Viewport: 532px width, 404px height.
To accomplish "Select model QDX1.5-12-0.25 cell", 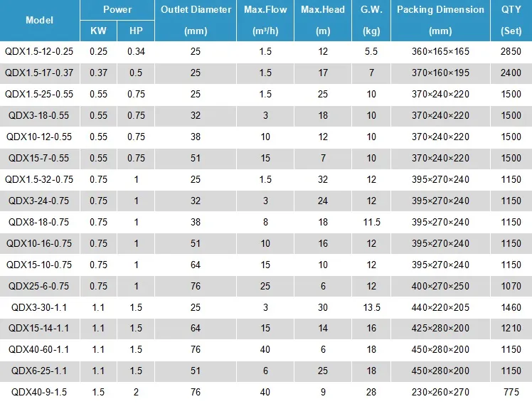I will point(39,51).
